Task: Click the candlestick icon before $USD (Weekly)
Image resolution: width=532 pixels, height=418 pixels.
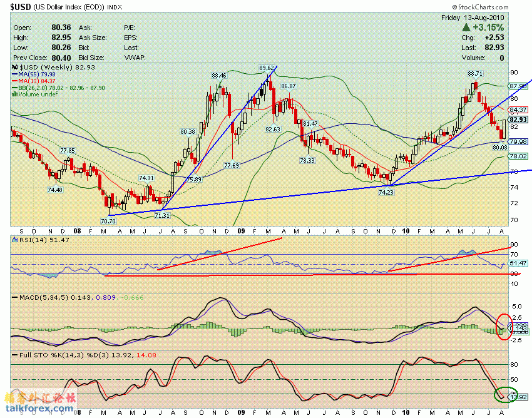Action: (x=15, y=67)
